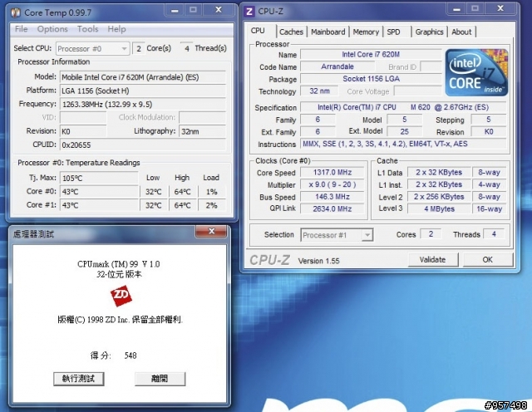The image size is (532, 412).
Task: Click the Intel Core i7 inside logo
Action: (476, 72)
